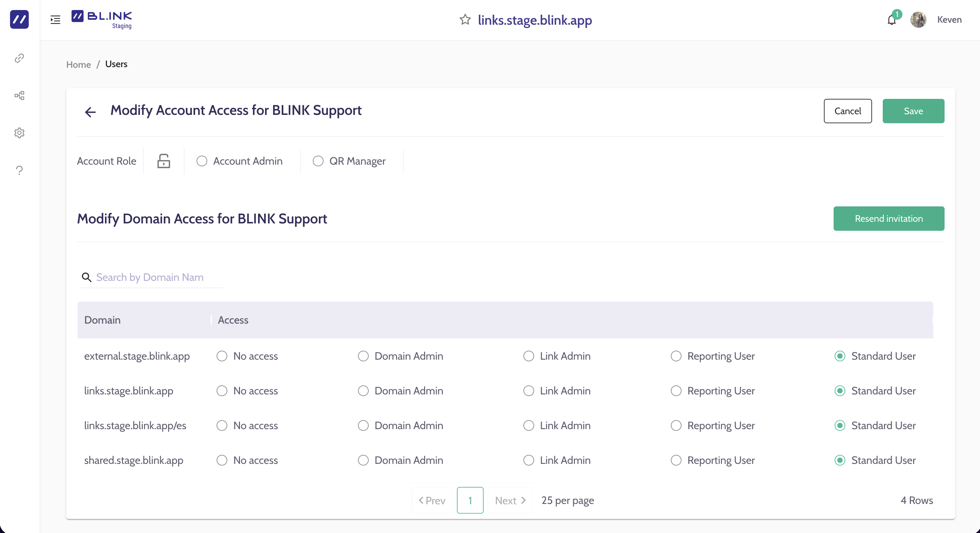Open the hierarchy diagram sidebar icon
Viewport: 980px width, 533px height.
click(19, 96)
